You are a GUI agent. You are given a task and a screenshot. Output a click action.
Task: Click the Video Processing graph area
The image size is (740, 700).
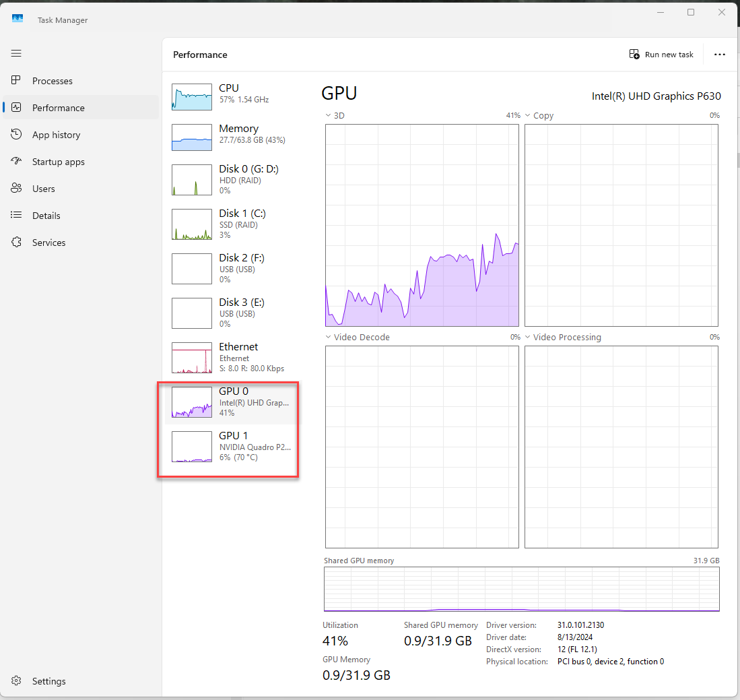click(x=621, y=447)
